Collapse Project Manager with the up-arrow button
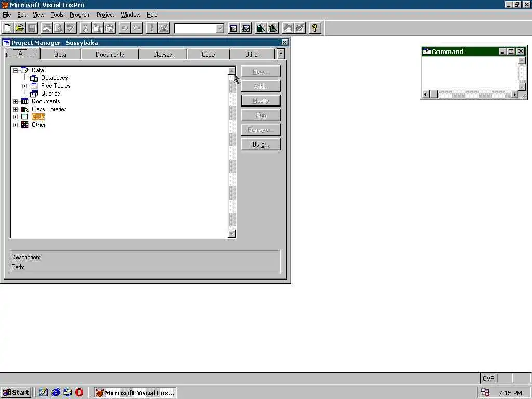 click(281, 54)
